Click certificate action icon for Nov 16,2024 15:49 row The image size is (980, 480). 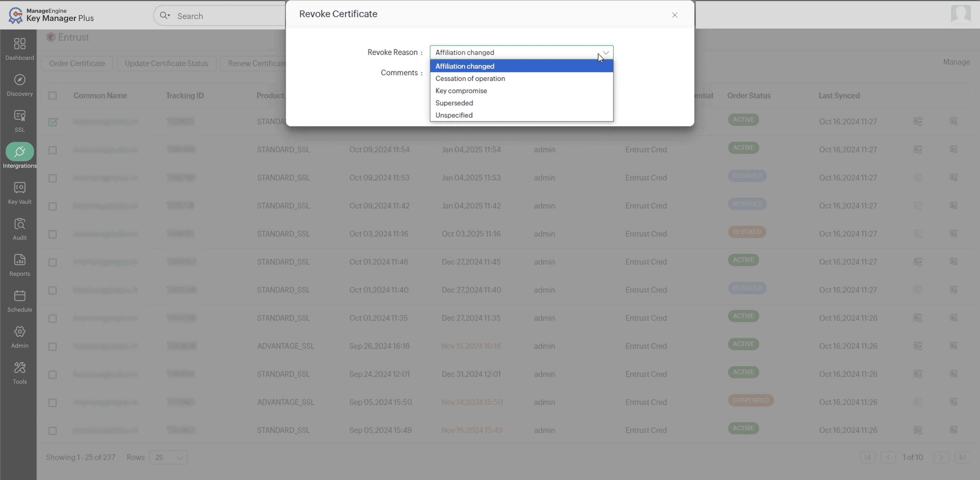918,430
